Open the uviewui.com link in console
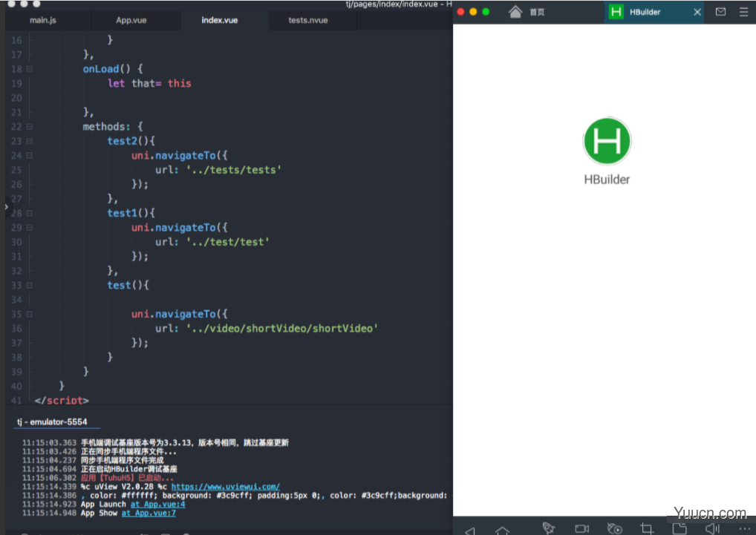The image size is (756, 535). [226, 487]
